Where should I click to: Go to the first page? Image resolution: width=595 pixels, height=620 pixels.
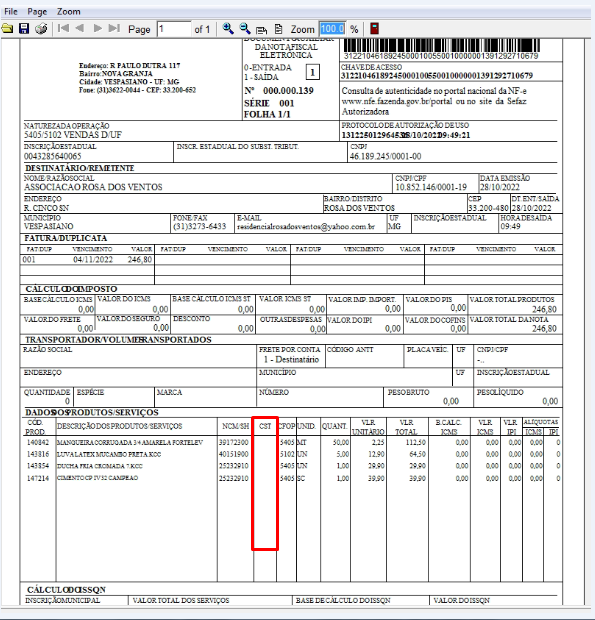63,28
